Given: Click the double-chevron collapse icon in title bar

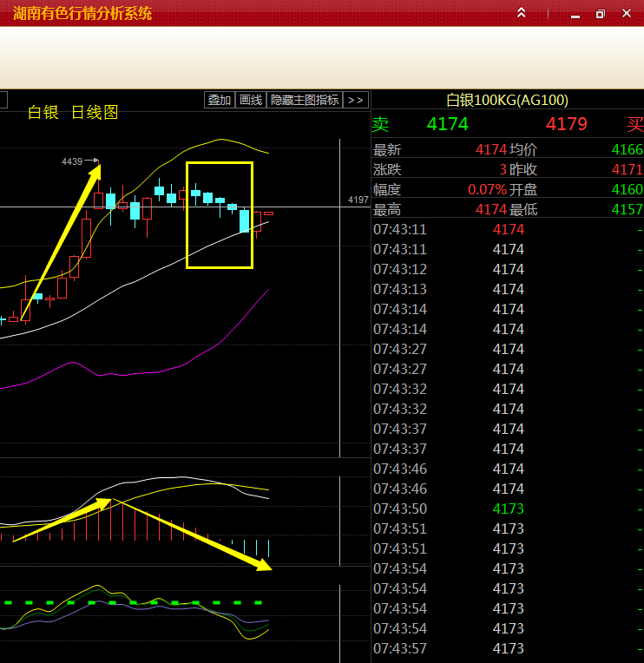Looking at the screenshot, I should [522, 13].
